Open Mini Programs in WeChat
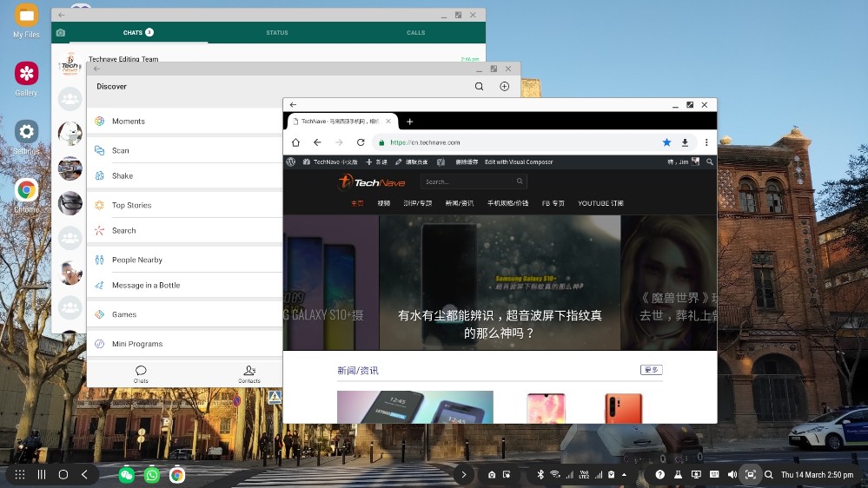The image size is (868, 488). [185, 344]
